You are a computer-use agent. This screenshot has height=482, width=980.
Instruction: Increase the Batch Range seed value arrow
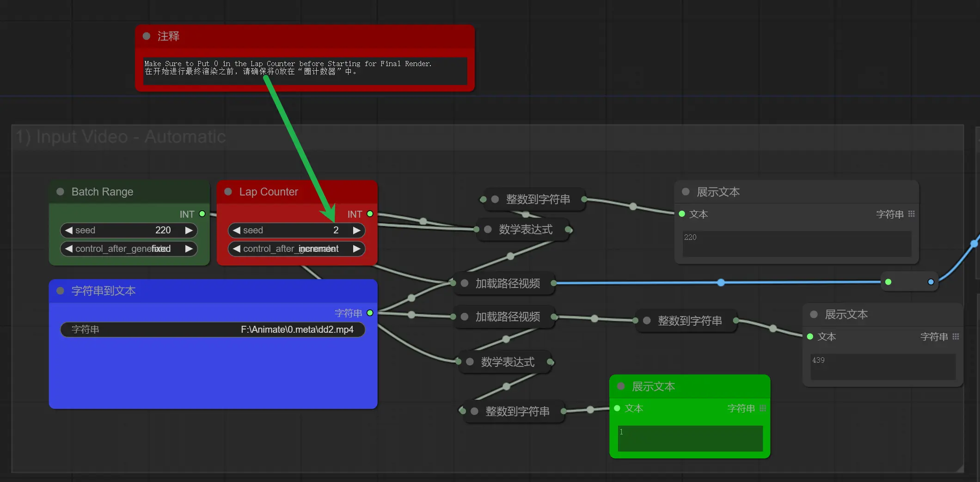tap(189, 230)
